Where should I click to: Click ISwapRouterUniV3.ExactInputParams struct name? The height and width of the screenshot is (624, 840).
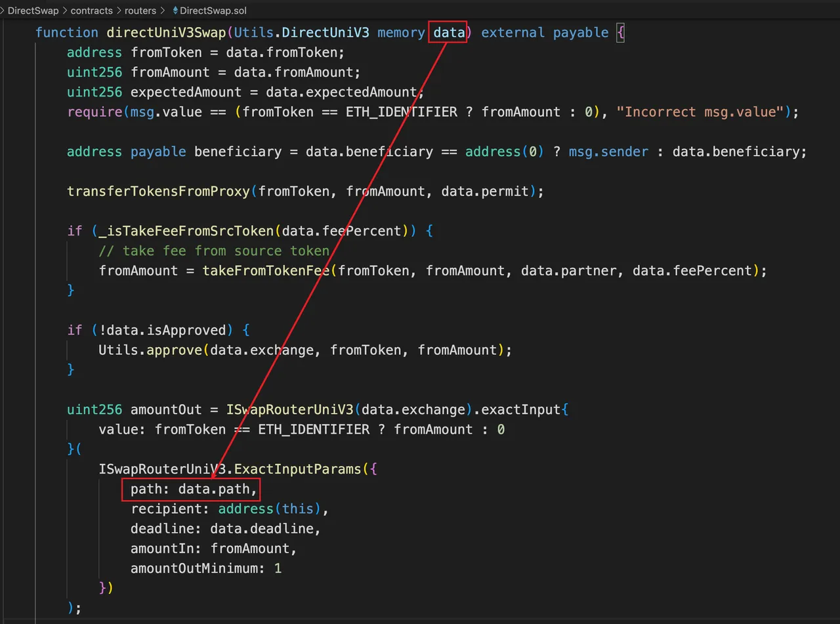(229, 469)
